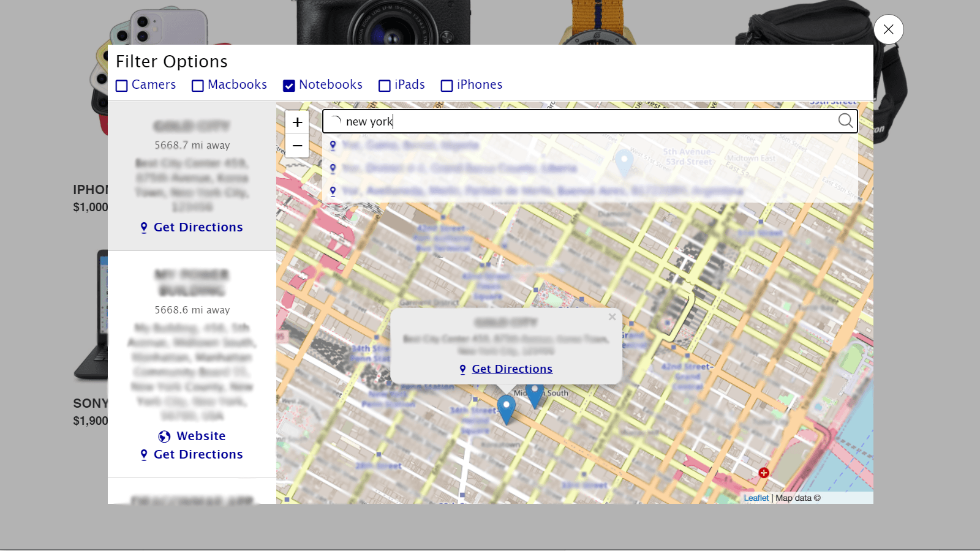
Task: Click the search magnifier icon in map search bar
Action: [846, 121]
